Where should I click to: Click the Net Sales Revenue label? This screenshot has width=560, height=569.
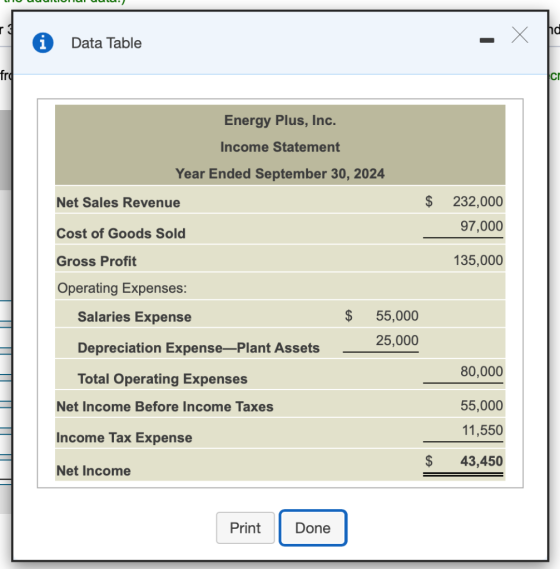118,202
